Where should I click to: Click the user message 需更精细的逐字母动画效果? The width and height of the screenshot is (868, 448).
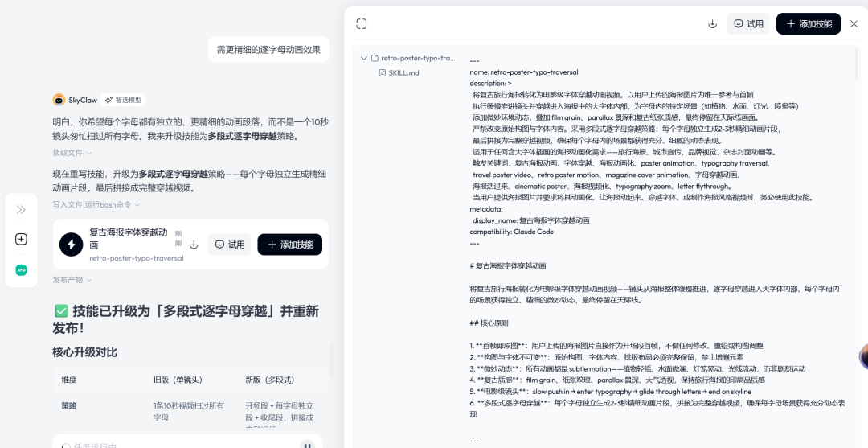[x=268, y=49]
